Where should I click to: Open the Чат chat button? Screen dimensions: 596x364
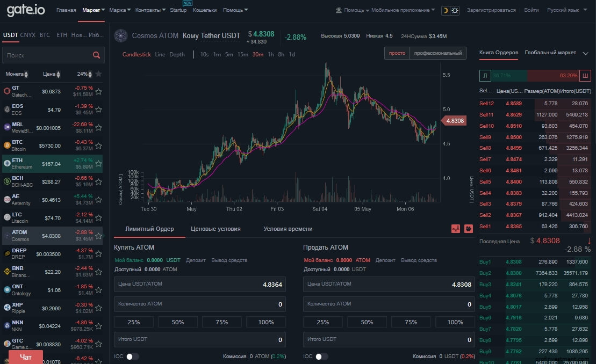25,357
